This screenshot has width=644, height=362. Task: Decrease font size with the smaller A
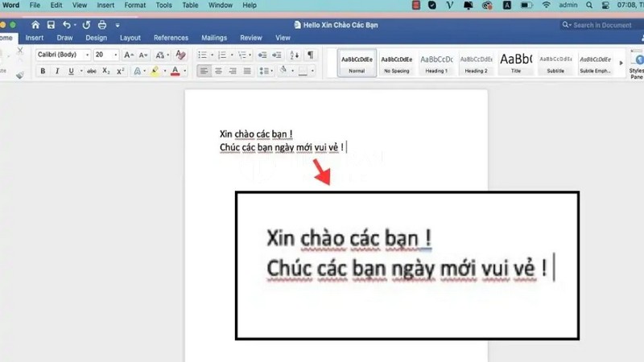coord(143,55)
